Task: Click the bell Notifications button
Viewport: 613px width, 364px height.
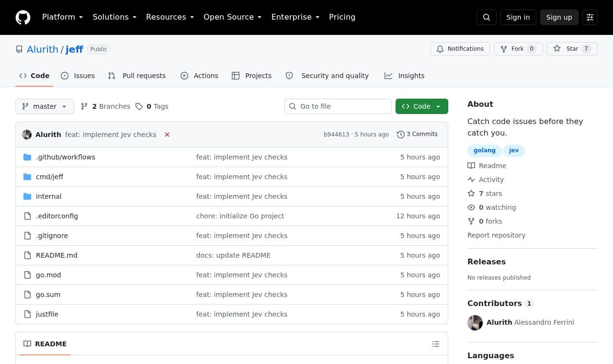Action: point(460,49)
